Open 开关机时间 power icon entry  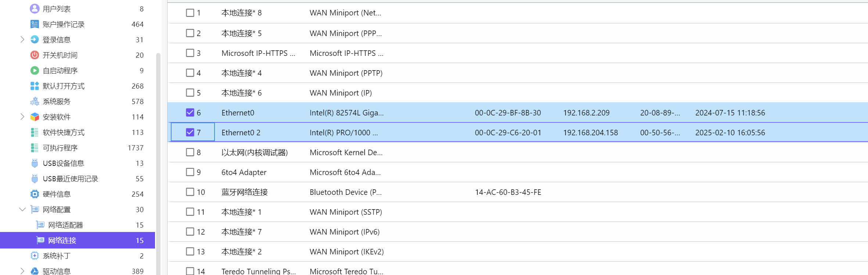tap(35, 55)
